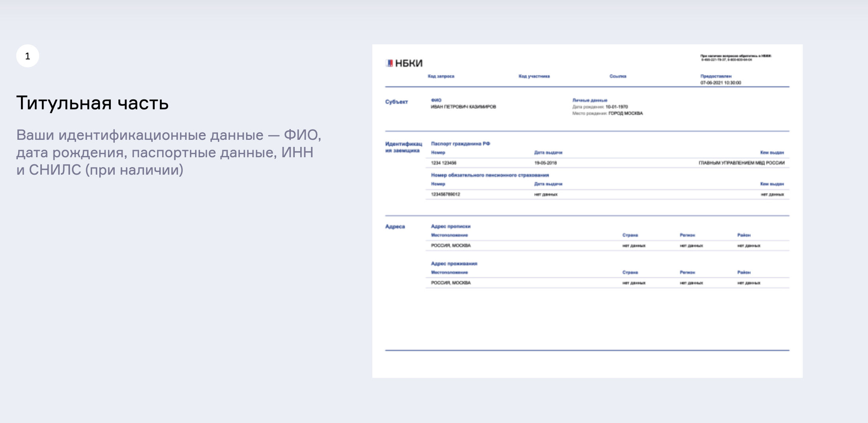Click the «Титульная часть» heading
Viewport: 868px width, 423px height.
93,103
